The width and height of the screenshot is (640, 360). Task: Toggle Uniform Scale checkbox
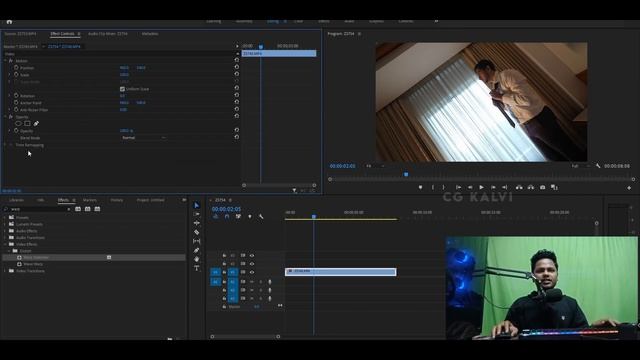coord(122,89)
